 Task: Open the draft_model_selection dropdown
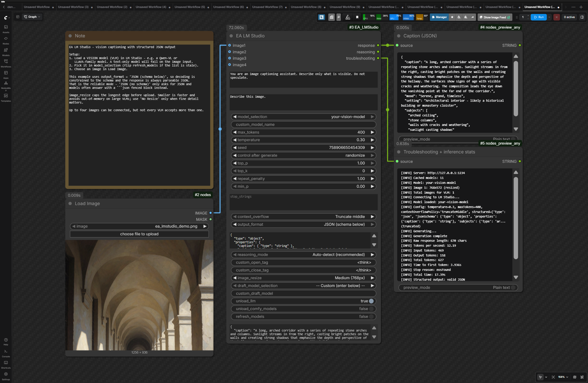[x=303, y=286]
